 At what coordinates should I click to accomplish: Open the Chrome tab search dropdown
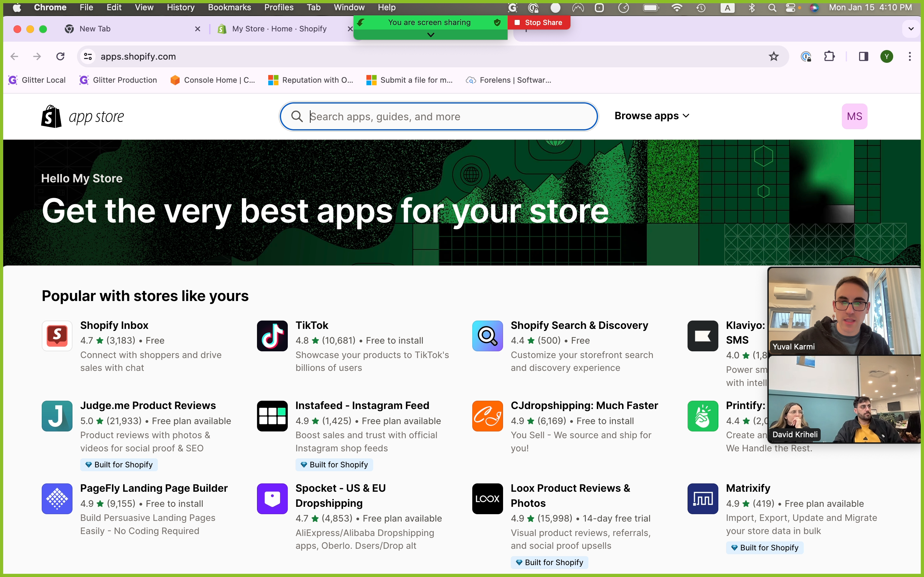911,29
